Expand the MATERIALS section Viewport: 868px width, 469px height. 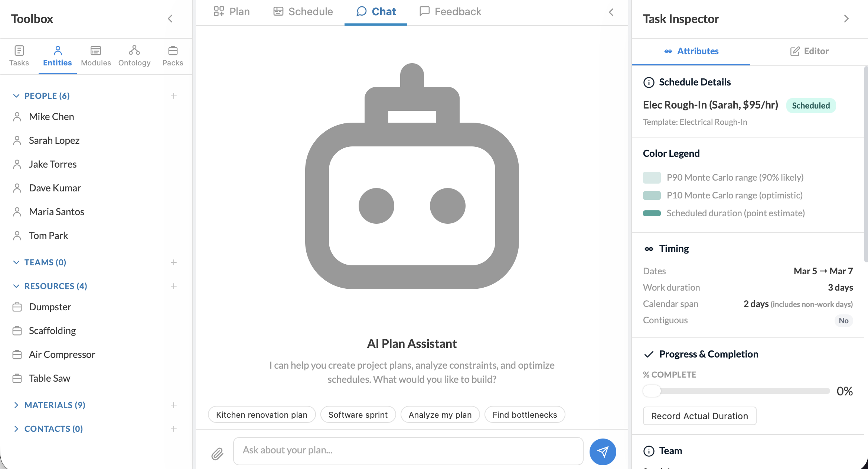pos(16,405)
